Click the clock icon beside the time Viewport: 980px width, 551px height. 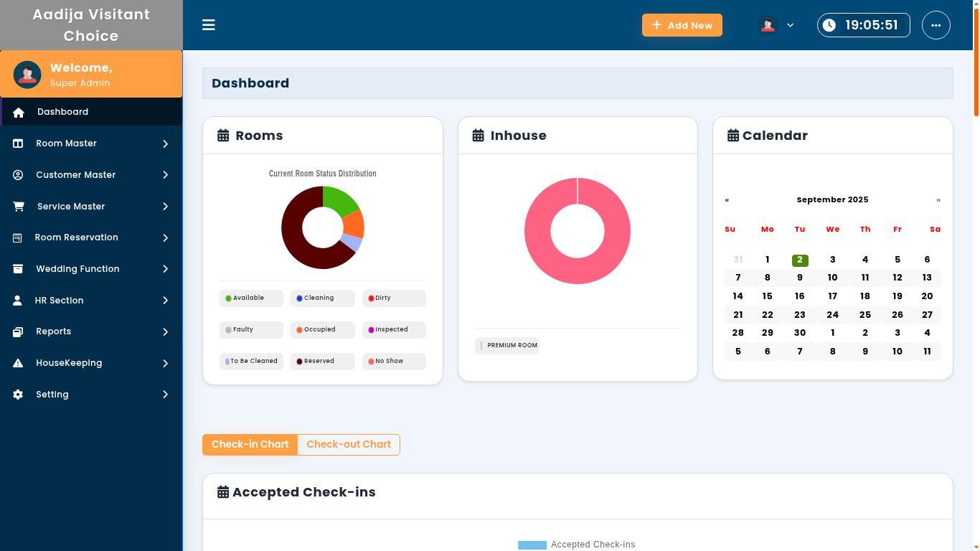[x=829, y=25]
